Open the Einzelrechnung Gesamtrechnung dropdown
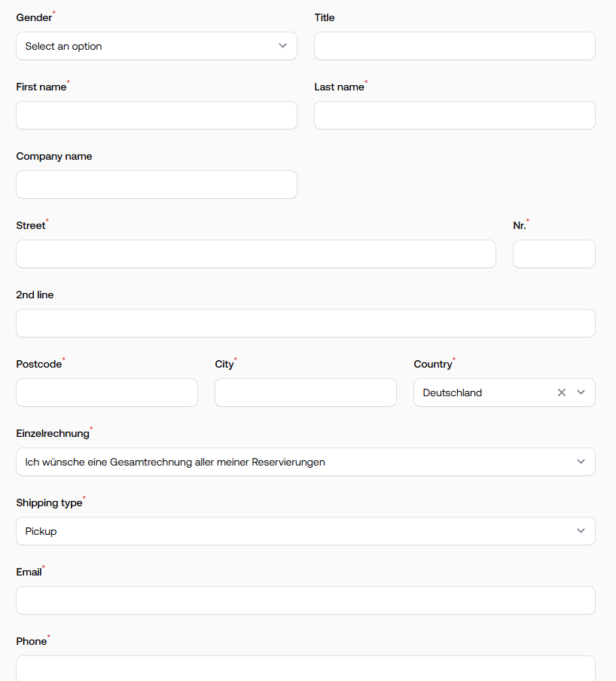Screen dimensions: 616x681 [306, 462]
